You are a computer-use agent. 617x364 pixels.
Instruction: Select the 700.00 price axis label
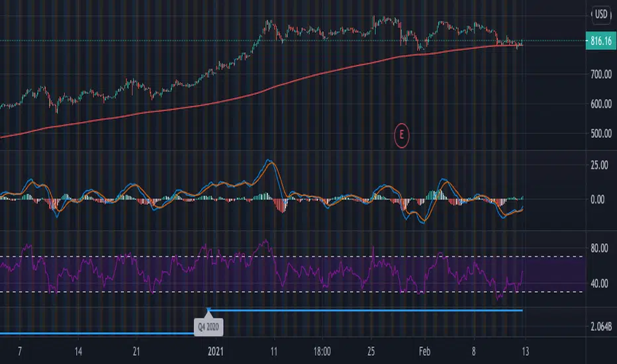[x=601, y=74]
